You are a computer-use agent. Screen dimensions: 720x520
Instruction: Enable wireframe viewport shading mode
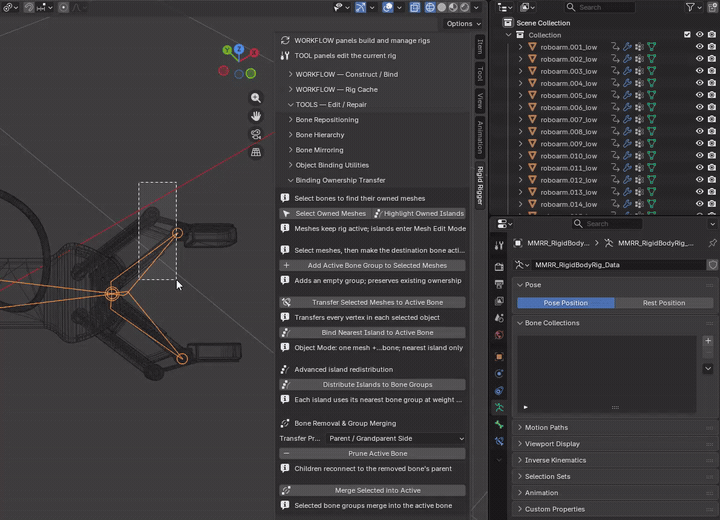coord(430,7)
